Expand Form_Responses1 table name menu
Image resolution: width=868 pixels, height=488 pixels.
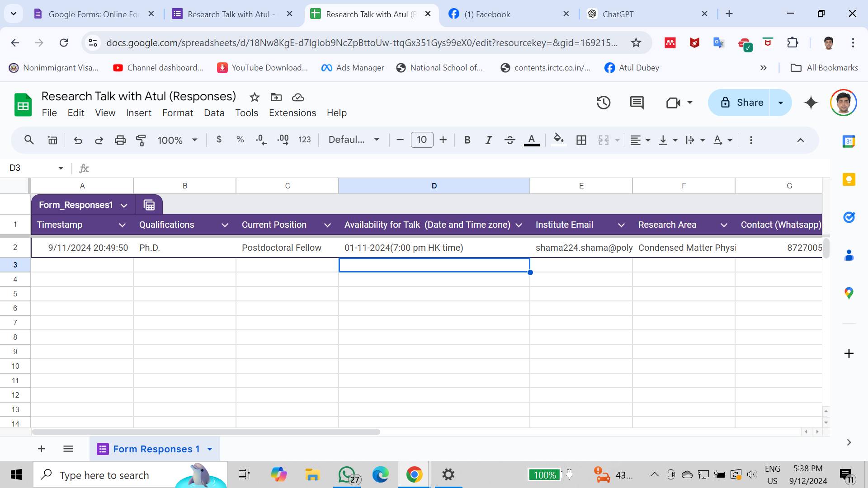point(124,206)
